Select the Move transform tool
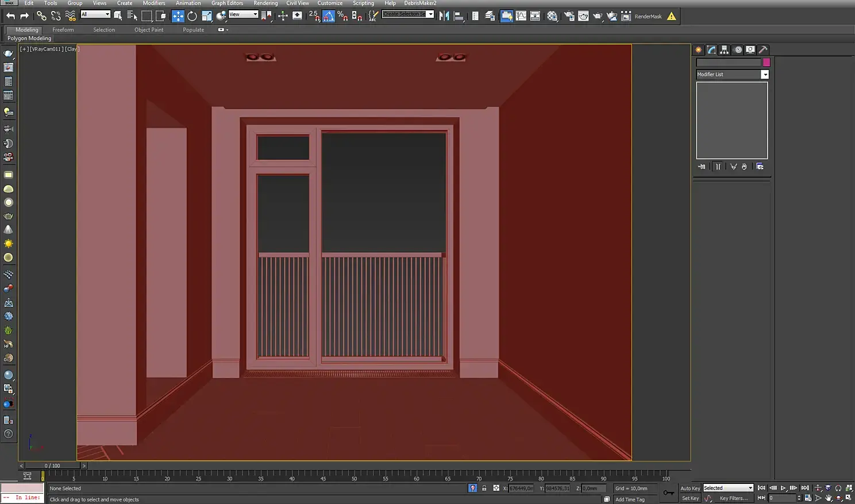This screenshot has width=855, height=504. click(x=178, y=16)
